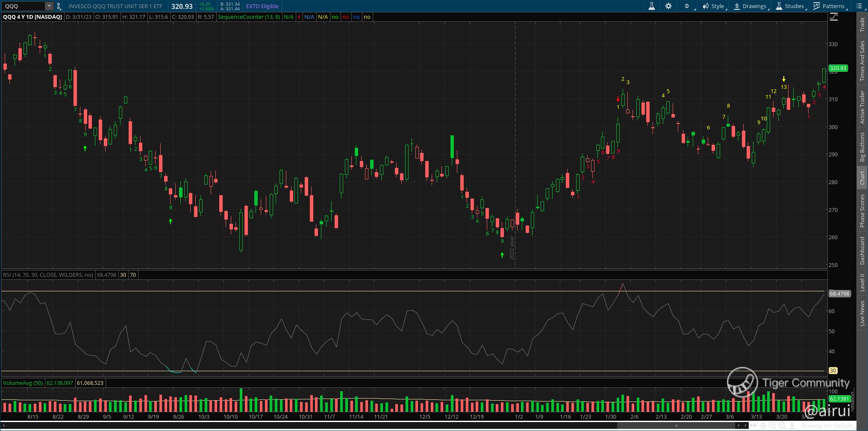Click the H: 321.17 high value
The width and height of the screenshot is (868, 431).
[x=134, y=17]
